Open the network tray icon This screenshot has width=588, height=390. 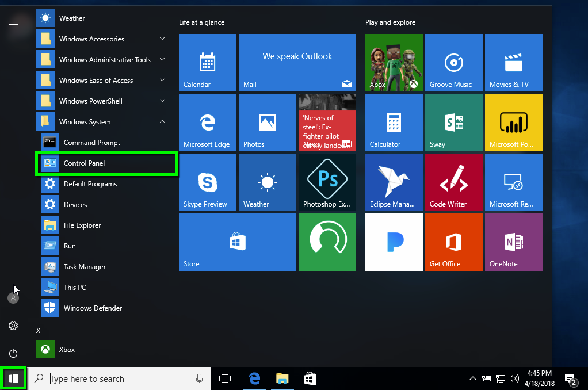[500, 378]
